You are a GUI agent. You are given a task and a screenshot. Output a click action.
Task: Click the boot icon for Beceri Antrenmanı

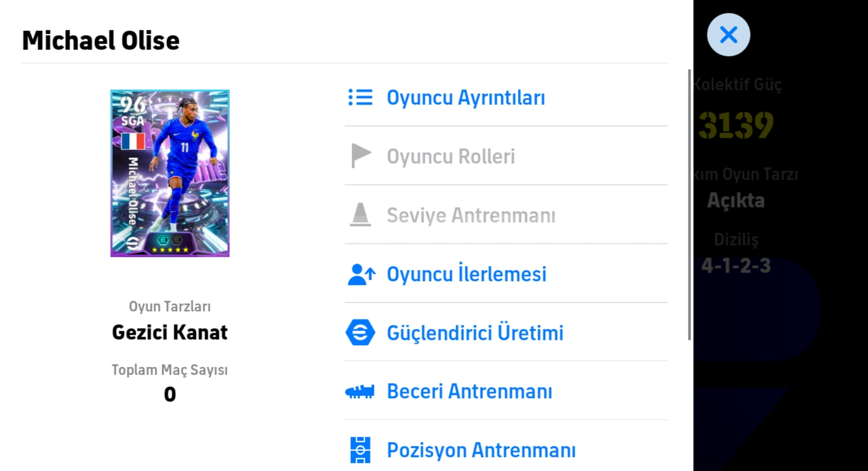(360, 391)
